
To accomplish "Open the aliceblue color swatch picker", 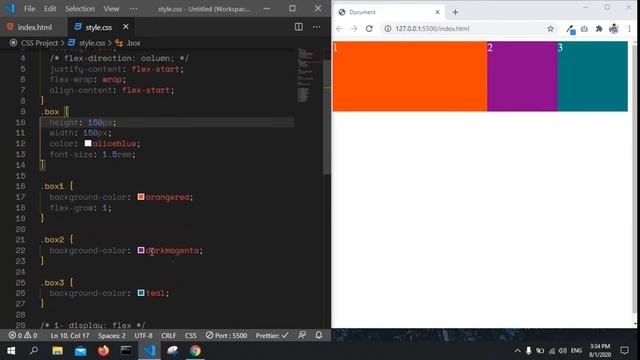I will coord(88,143).
